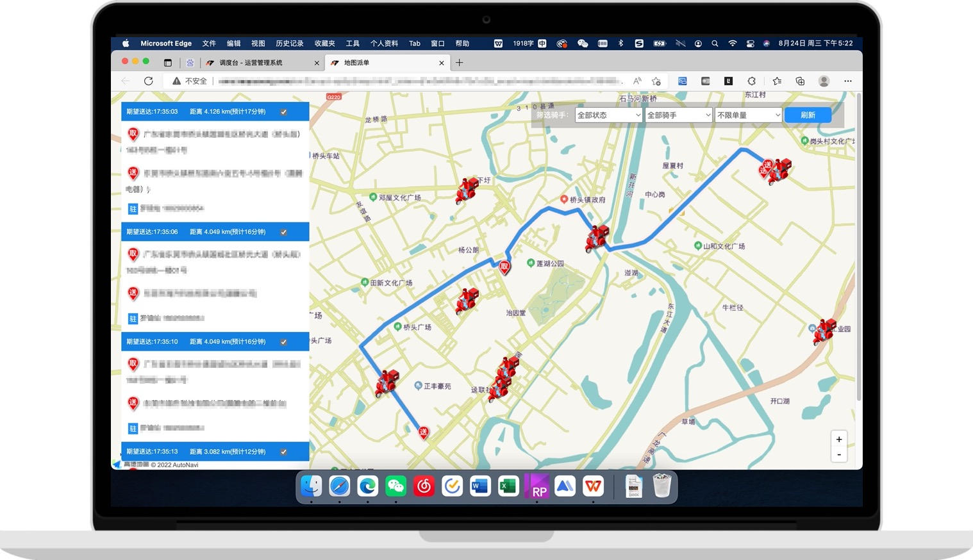Image resolution: width=973 pixels, height=560 pixels.
Task: Expand the 全部状态 status dropdown
Action: click(608, 115)
